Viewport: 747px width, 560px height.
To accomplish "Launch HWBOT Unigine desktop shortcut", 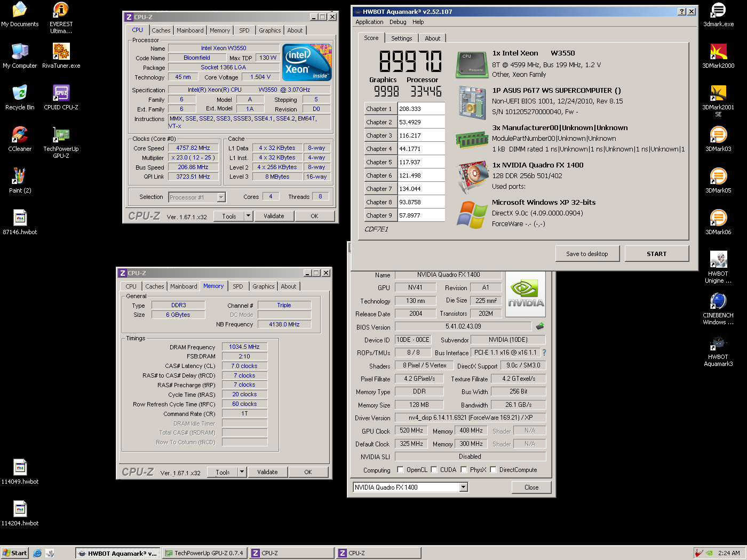I will tap(718, 267).
